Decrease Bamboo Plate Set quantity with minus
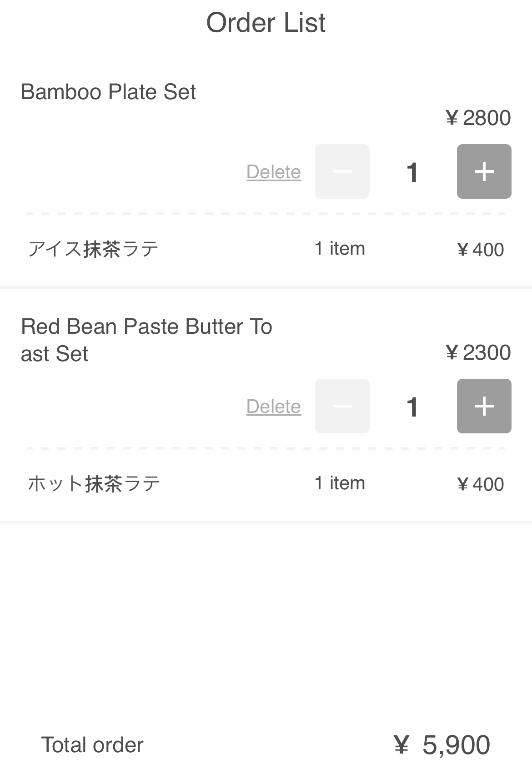 tap(342, 171)
